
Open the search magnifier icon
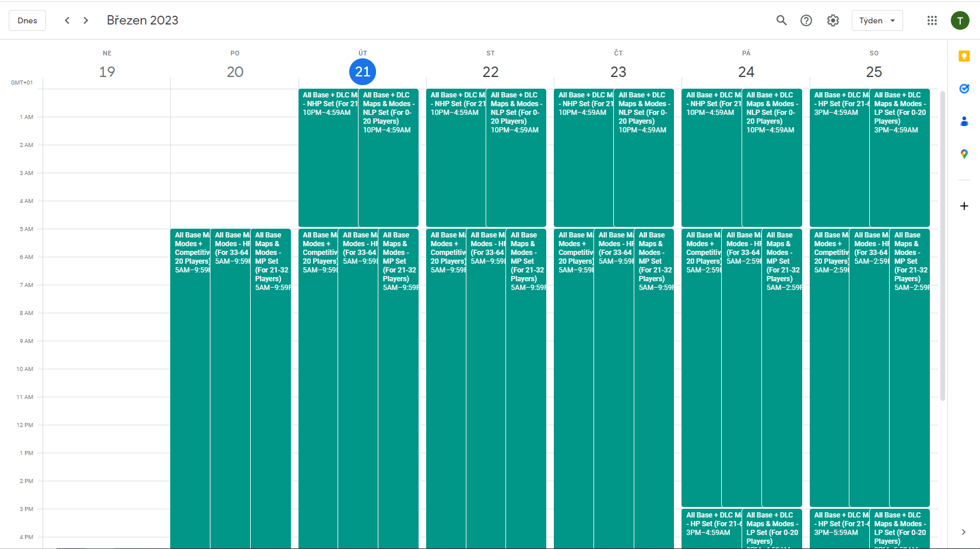(x=781, y=20)
